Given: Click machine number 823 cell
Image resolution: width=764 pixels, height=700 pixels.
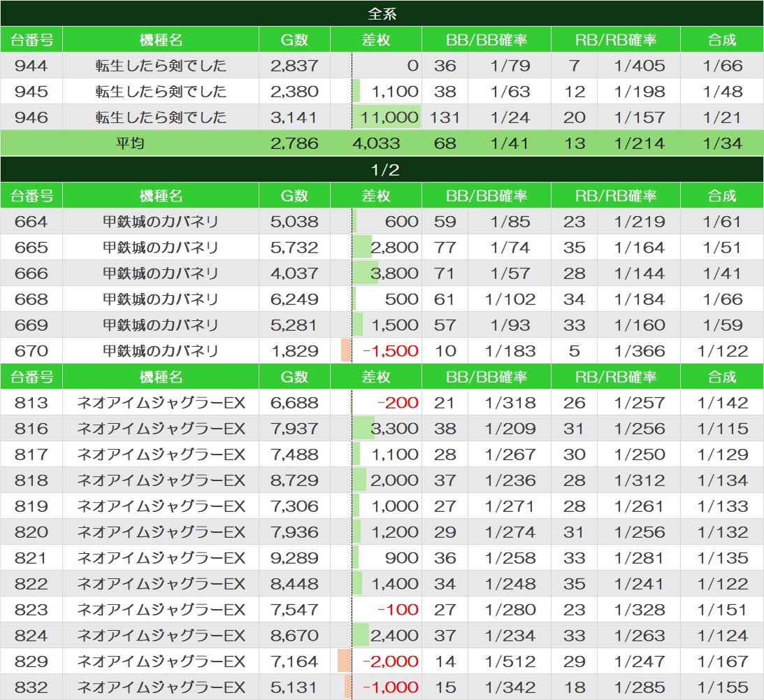Looking at the screenshot, I should [x=31, y=609].
